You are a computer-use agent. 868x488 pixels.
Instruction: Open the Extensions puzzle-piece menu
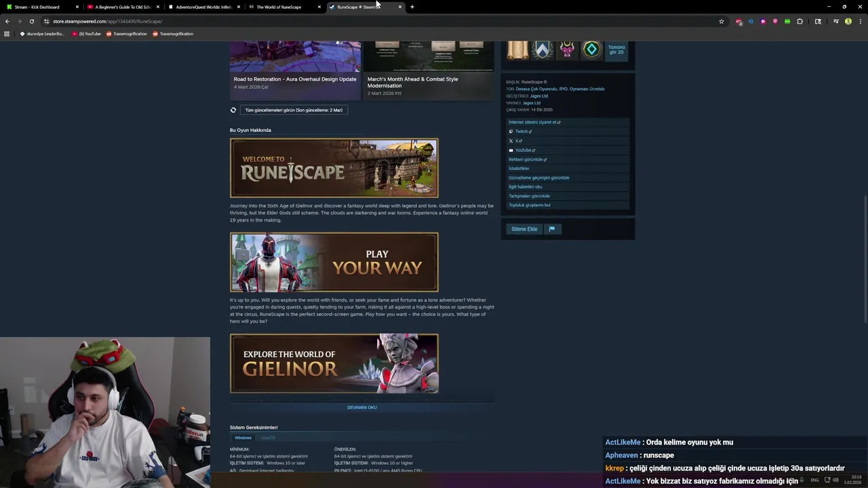800,21
